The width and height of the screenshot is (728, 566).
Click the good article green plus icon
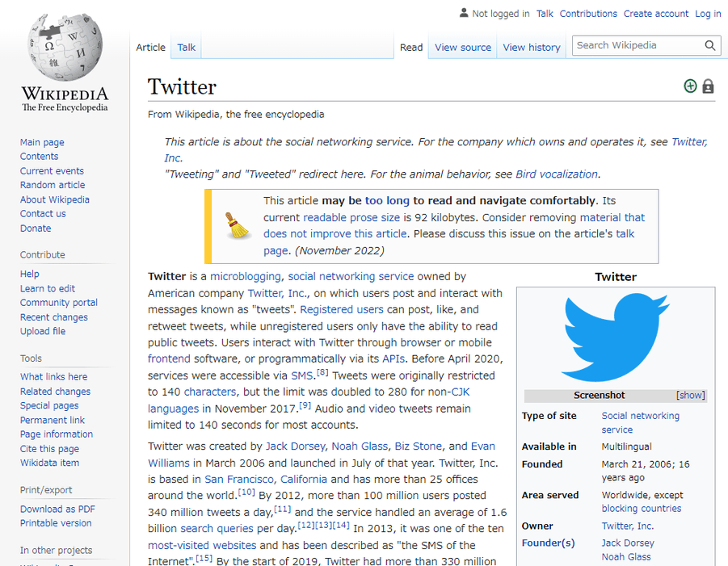[x=690, y=86]
